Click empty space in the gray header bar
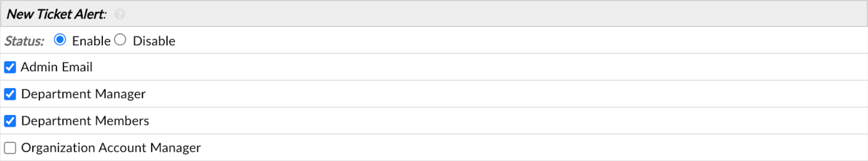 tap(463, 14)
